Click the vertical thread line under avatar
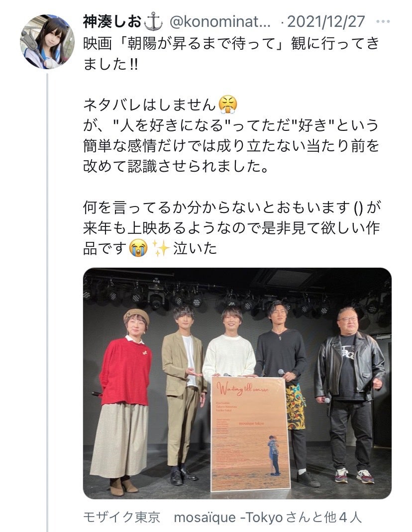Screen dimensions: 412x532 (x=47, y=302)
